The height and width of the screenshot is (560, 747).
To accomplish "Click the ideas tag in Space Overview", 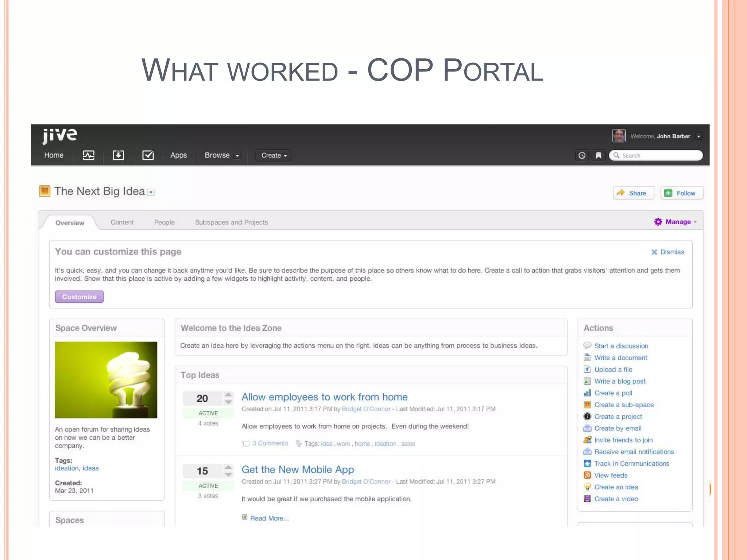I will [90, 468].
